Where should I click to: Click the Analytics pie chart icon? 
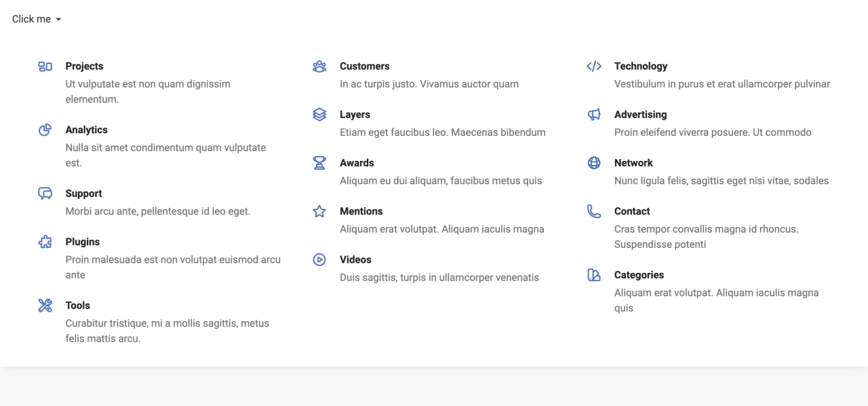45,130
